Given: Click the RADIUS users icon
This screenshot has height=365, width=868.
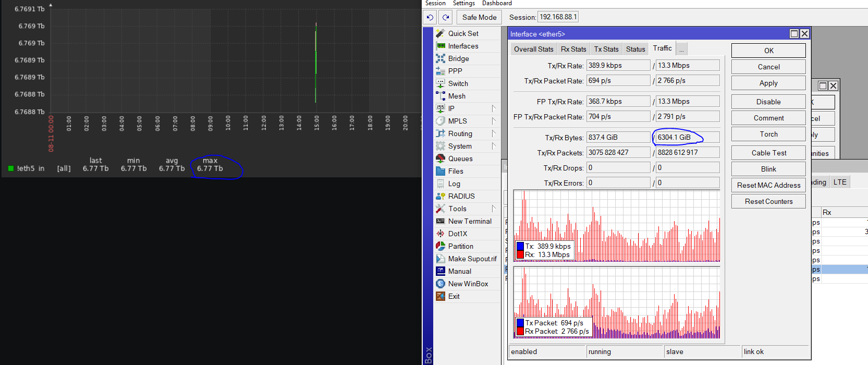Looking at the screenshot, I should coord(441,196).
